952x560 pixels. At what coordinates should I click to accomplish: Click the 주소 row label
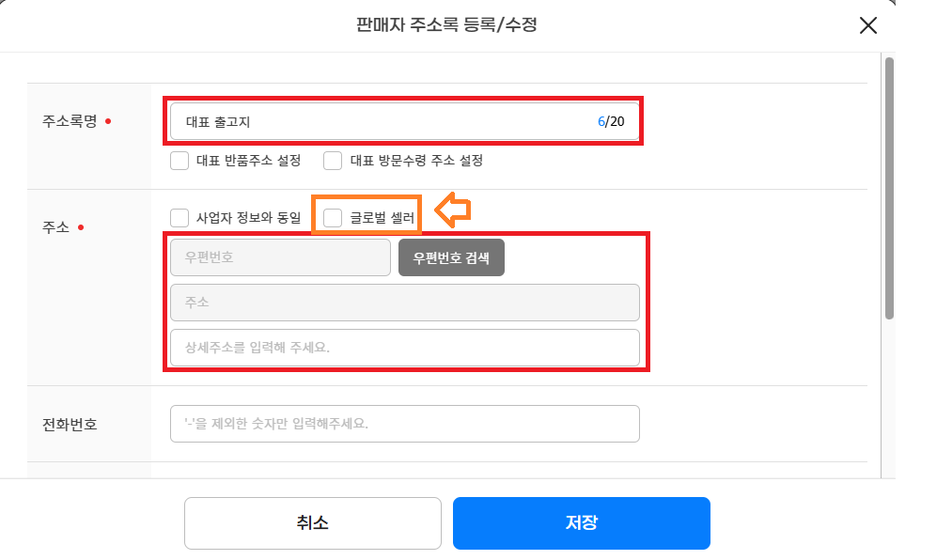point(56,227)
